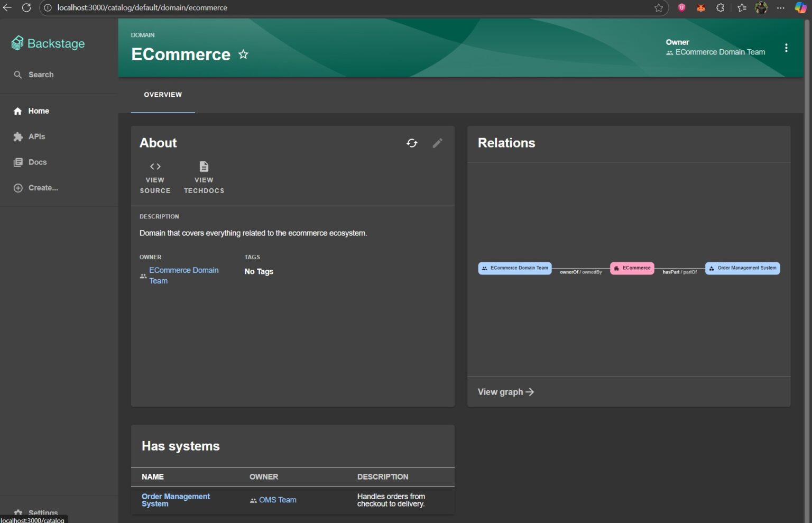Star the ECommerce domain as favorite

(x=243, y=54)
